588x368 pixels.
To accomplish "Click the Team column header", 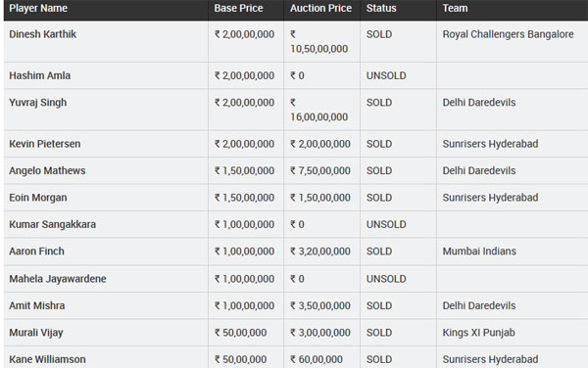I will point(455,8).
